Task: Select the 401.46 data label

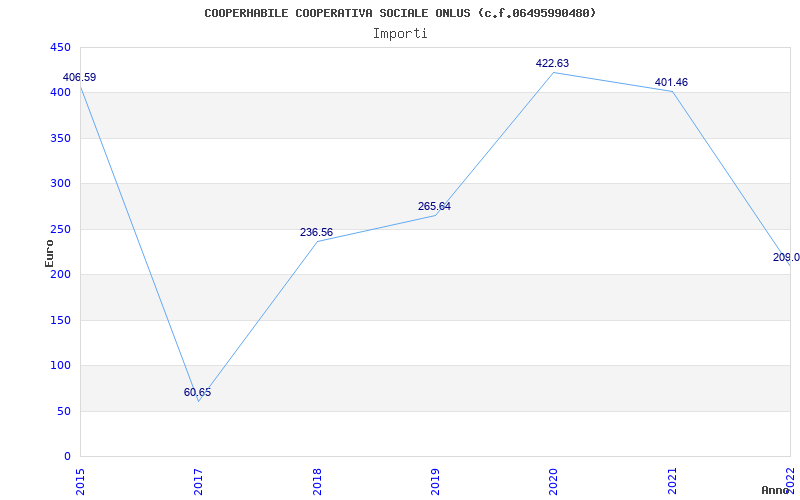Action: [x=671, y=82]
